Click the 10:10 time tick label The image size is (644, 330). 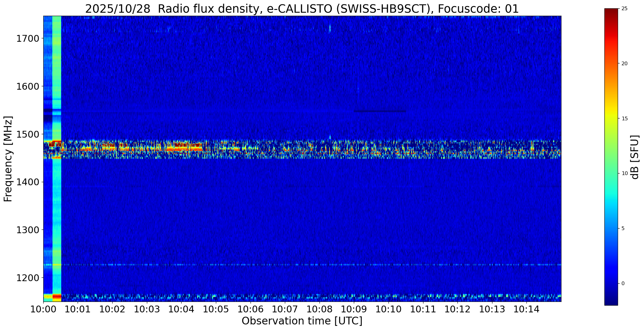coord(389,309)
